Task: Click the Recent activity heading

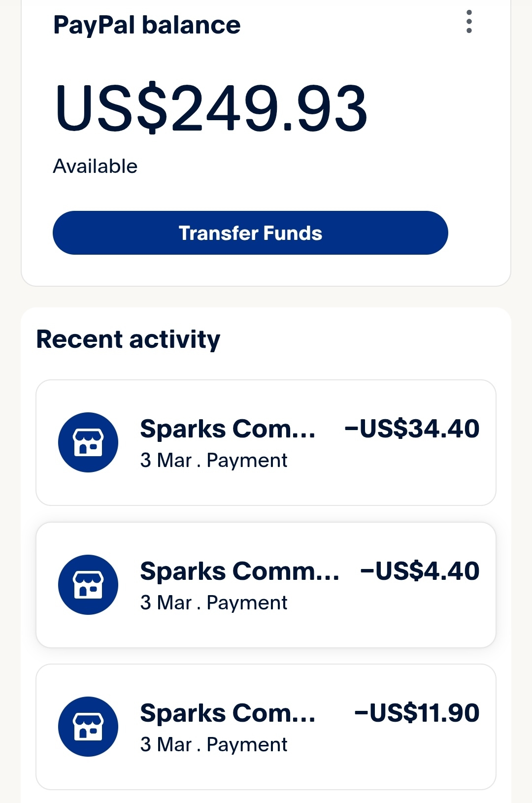Action: 128,339
